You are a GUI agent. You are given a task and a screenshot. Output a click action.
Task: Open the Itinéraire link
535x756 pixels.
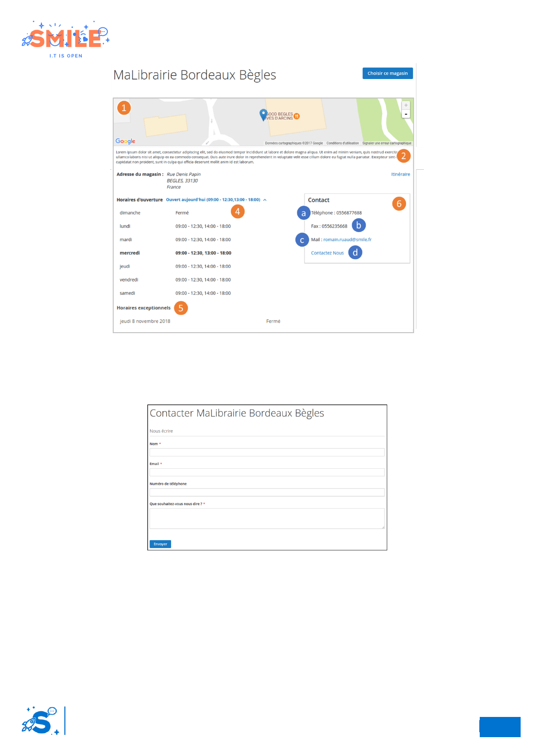coord(400,174)
